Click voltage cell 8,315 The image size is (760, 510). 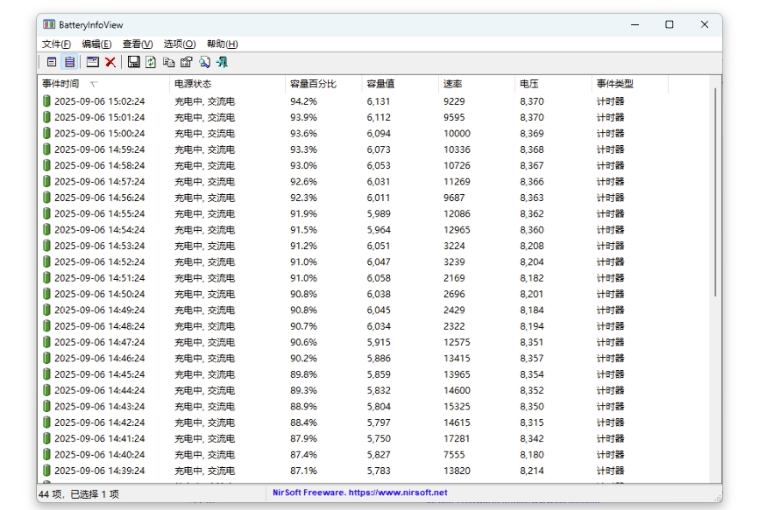(x=532, y=422)
